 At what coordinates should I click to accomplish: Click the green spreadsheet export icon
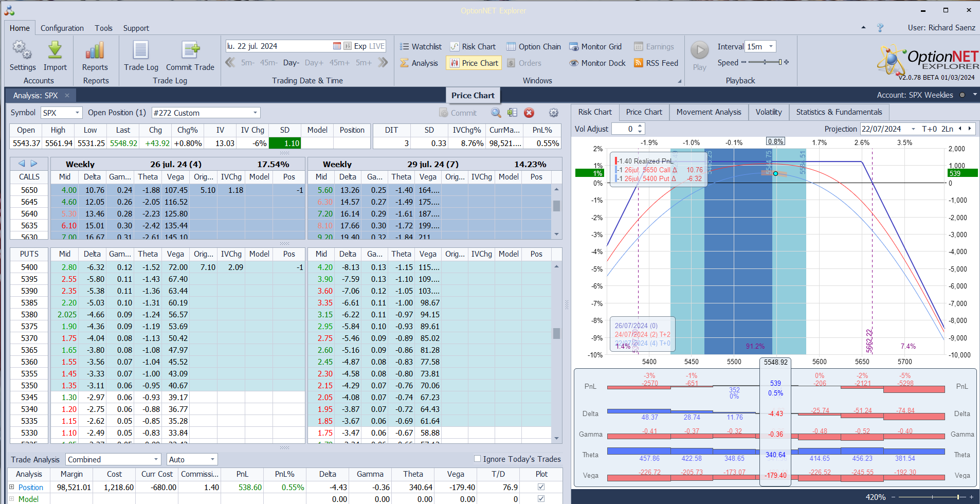coord(512,113)
